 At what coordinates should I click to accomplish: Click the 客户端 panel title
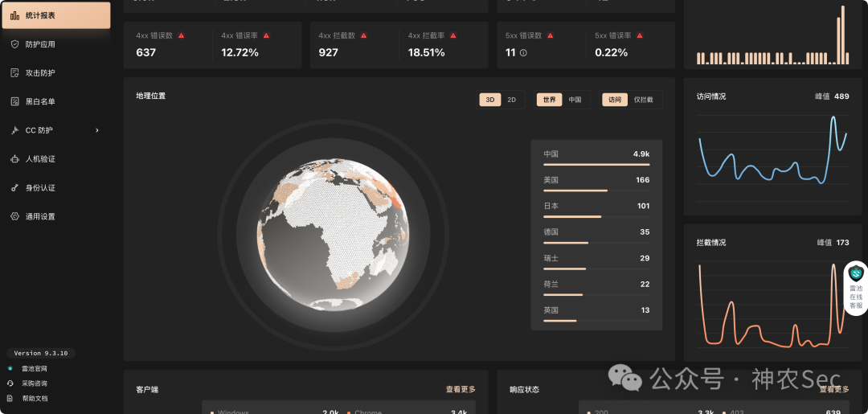point(147,390)
